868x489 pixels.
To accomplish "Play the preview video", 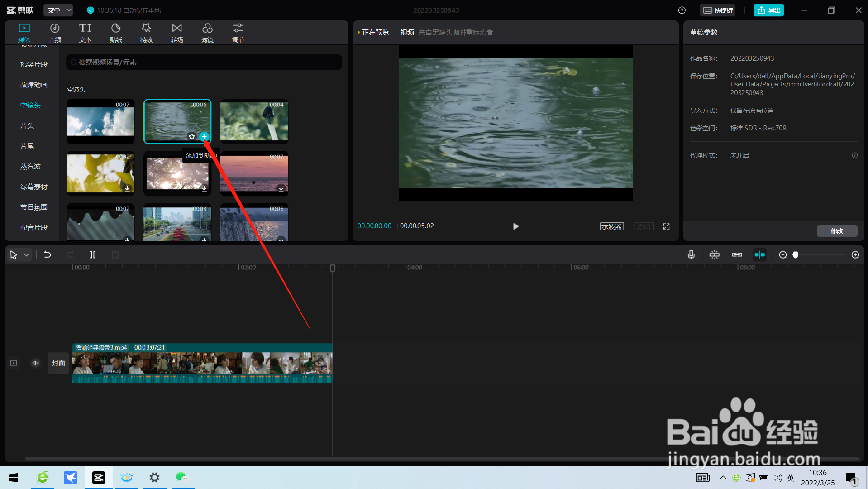I will [x=515, y=226].
